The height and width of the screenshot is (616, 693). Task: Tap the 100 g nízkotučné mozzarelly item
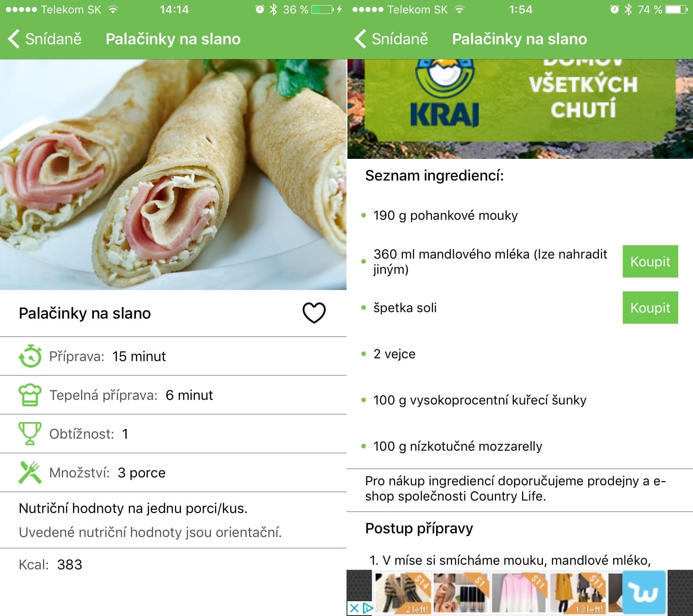[457, 446]
